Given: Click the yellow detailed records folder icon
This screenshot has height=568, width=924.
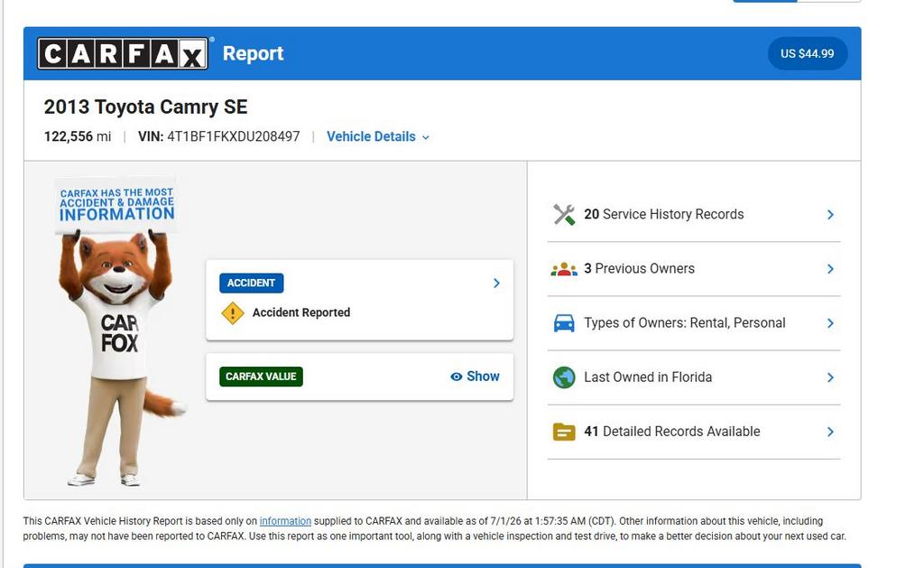Looking at the screenshot, I should coord(564,432).
